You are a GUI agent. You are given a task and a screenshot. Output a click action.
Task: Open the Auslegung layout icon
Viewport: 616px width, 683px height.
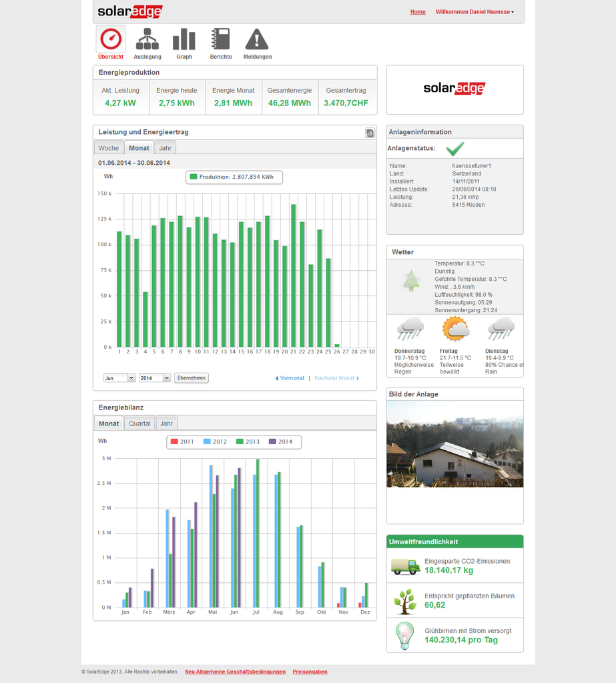(x=147, y=39)
